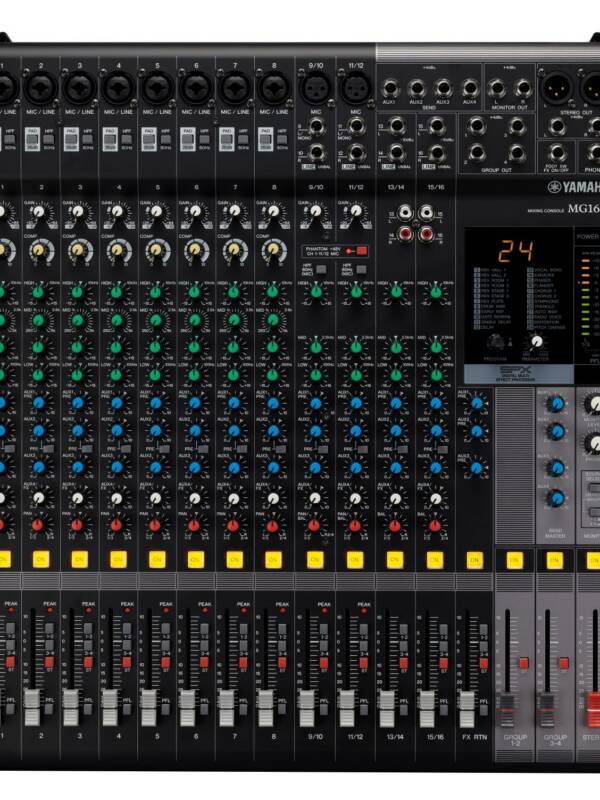This screenshot has height=800, width=600.
Task: Toggle the FX RTN ON button
Action: point(474,560)
